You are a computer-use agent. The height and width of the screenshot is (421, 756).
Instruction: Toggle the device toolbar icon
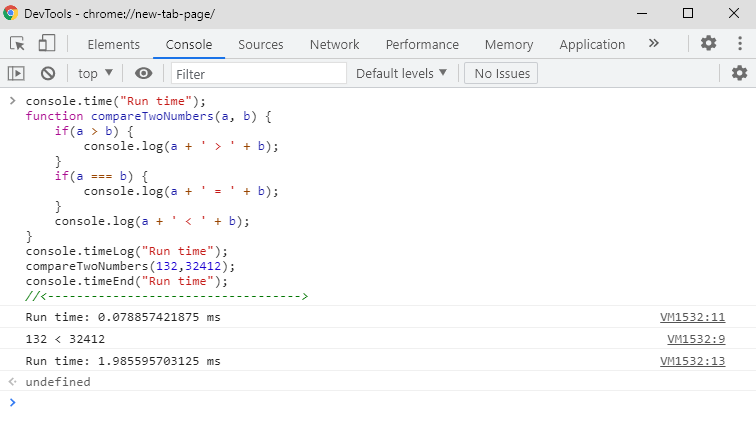(47, 44)
